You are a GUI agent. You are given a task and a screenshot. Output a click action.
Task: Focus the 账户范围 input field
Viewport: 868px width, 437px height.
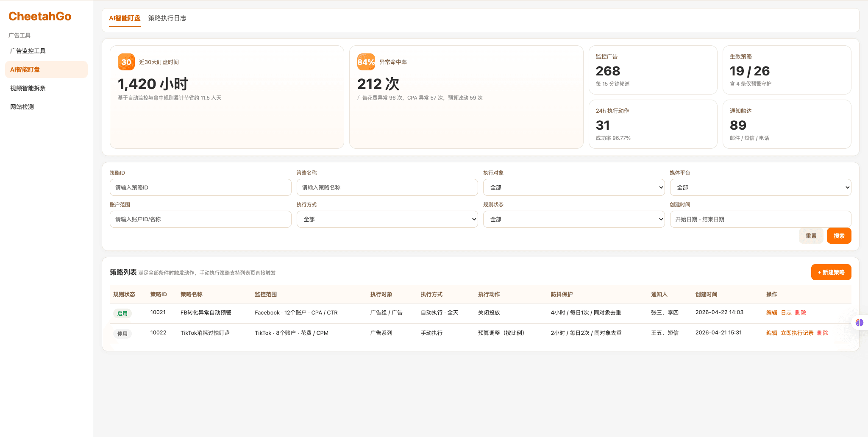(200, 219)
